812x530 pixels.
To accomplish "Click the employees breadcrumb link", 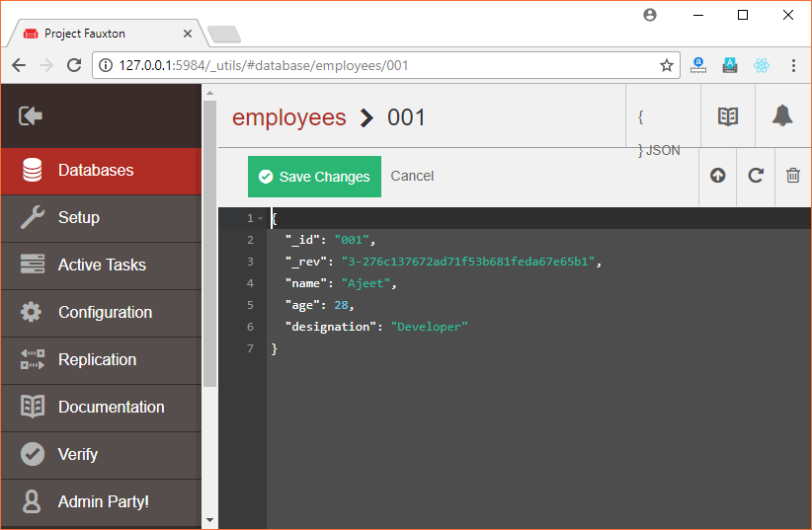I will (x=289, y=117).
